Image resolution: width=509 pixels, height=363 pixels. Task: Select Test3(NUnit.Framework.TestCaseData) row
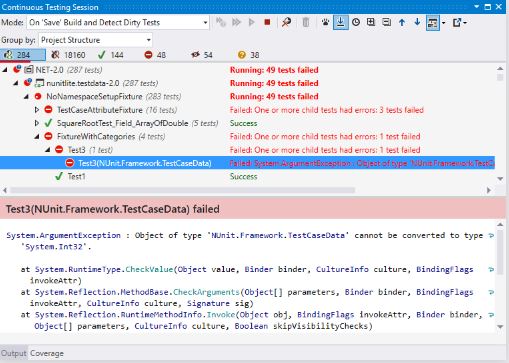click(x=247, y=163)
